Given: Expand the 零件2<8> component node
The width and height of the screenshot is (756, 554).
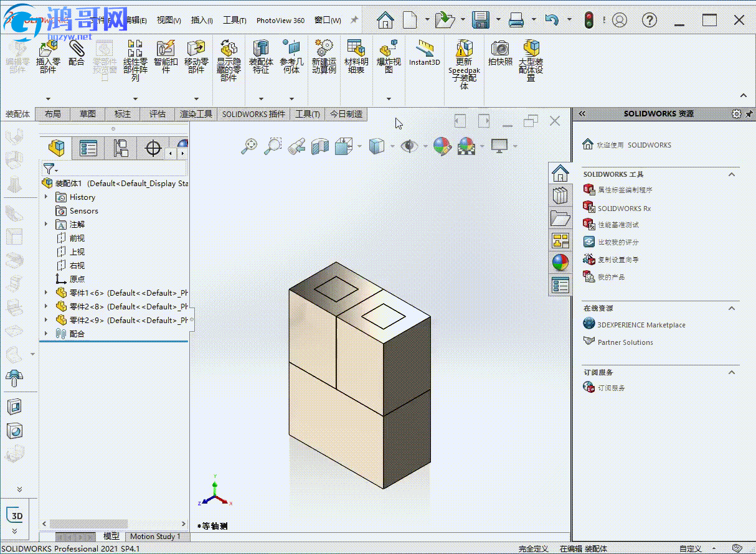Looking at the screenshot, I should pyautogui.click(x=46, y=306).
